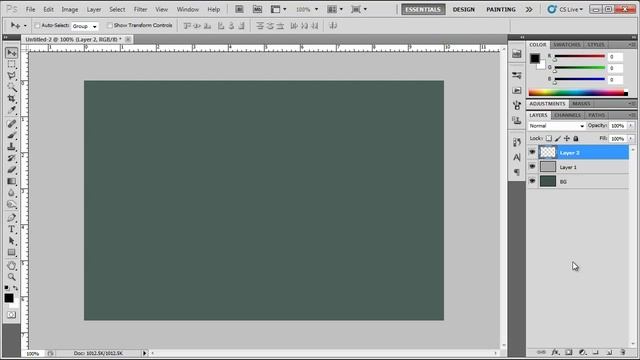Screen dimensions: 640x360
Task: Open the Image menu
Action: pos(70,9)
